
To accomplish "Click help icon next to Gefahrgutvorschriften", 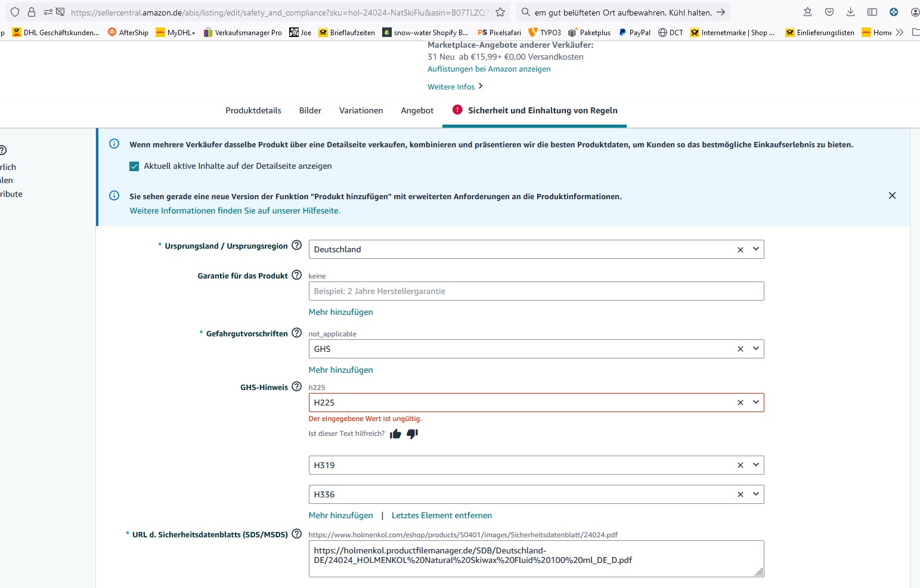I will coord(296,333).
